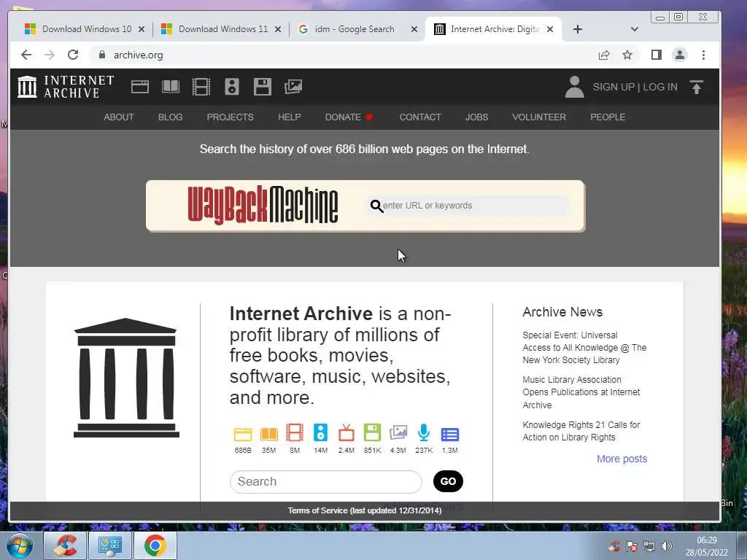Open the BLOG menu item
Viewport: 747px width, 560px height.
tap(170, 117)
